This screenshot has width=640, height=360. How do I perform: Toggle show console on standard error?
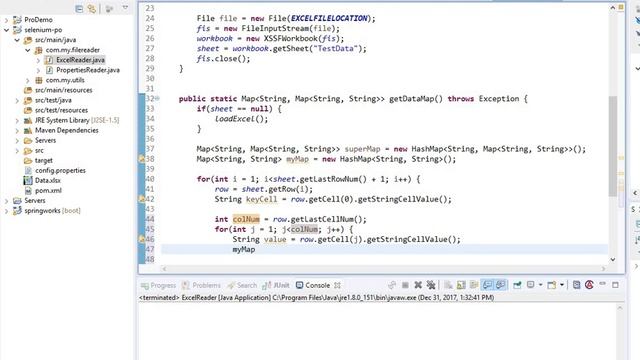[x=500, y=285]
